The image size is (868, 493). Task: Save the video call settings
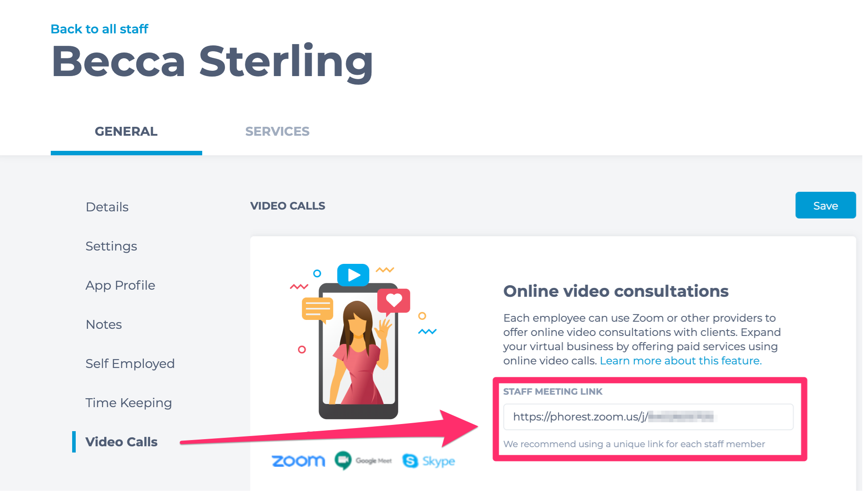tap(825, 205)
